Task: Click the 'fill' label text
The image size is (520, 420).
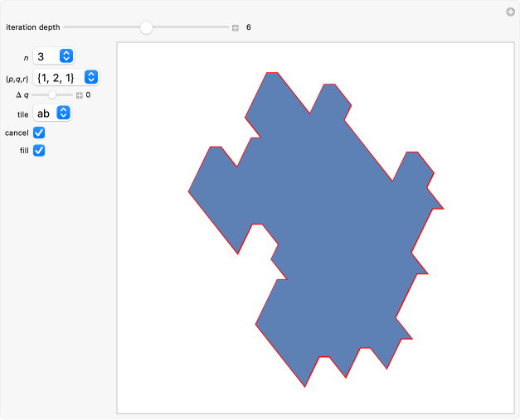Action: pos(24,151)
